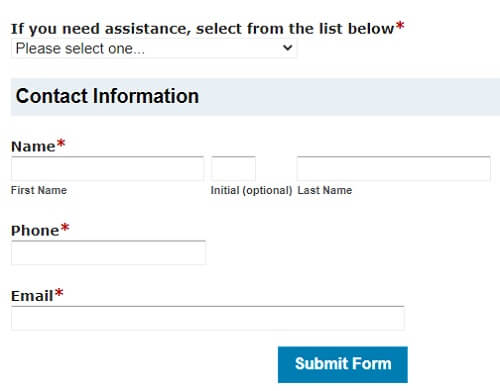
Task: Click the red asterisk beside Email
Action: [x=59, y=293]
